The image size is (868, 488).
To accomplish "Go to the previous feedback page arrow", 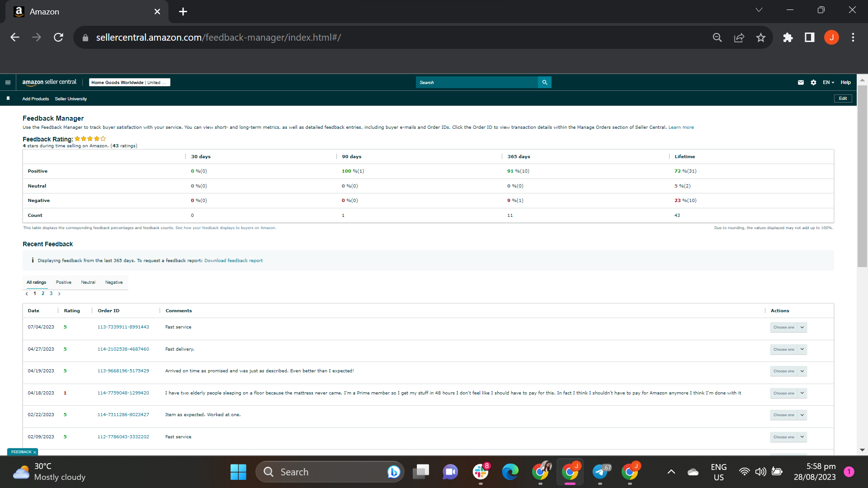I will pos(27,294).
